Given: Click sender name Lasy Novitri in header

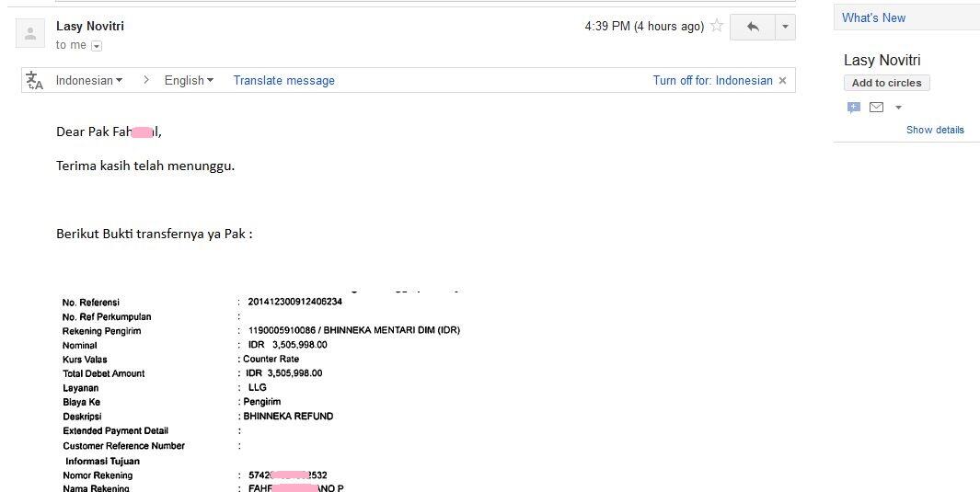Looking at the screenshot, I should tap(90, 27).
